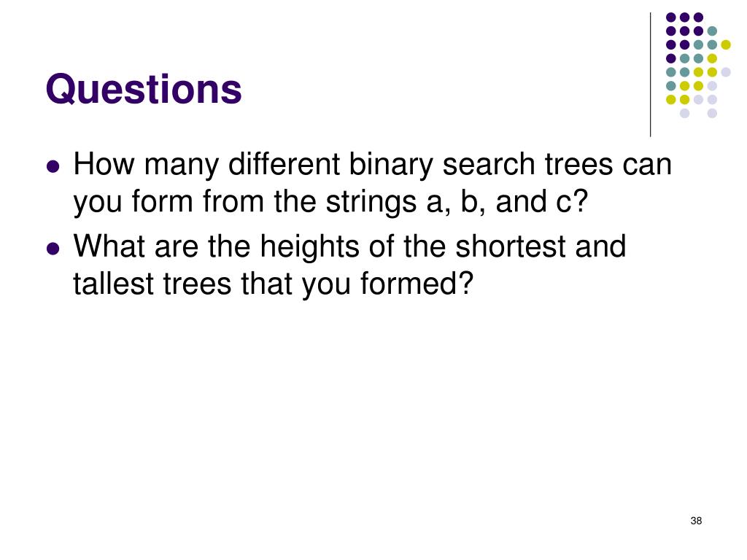
Task: Click the yellow dot at grid's right edge
Action: (x=726, y=44)
